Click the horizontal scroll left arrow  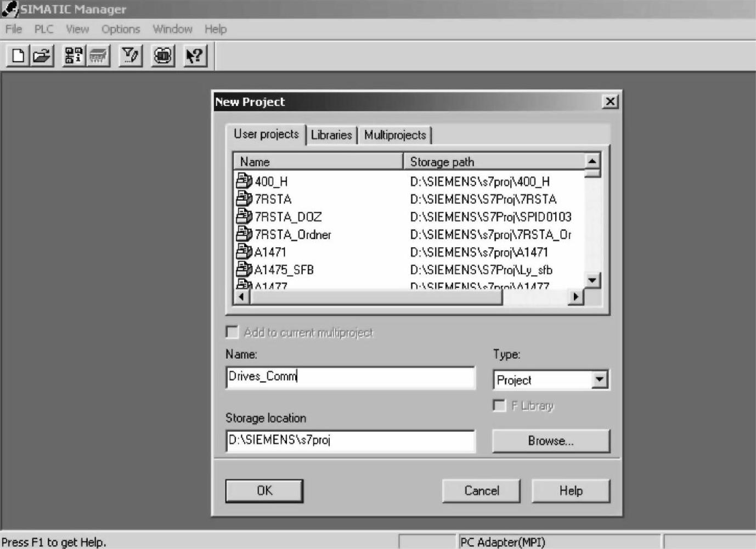point(241,297)
